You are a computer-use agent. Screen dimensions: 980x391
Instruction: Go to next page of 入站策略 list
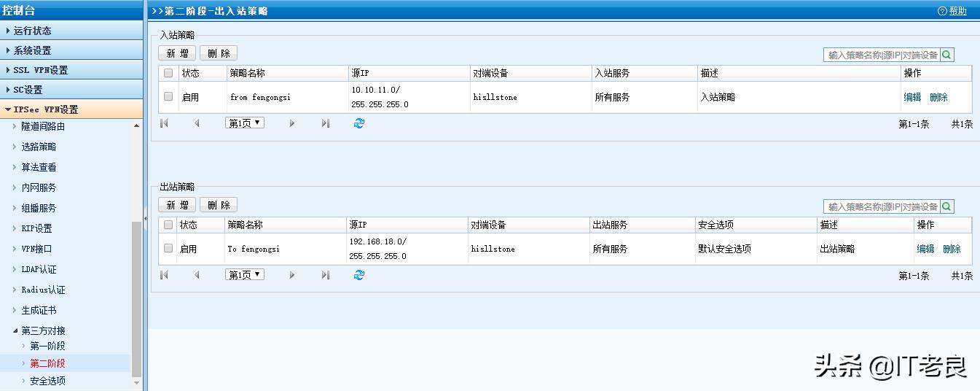pyautogui.click(x=292, y=123)
